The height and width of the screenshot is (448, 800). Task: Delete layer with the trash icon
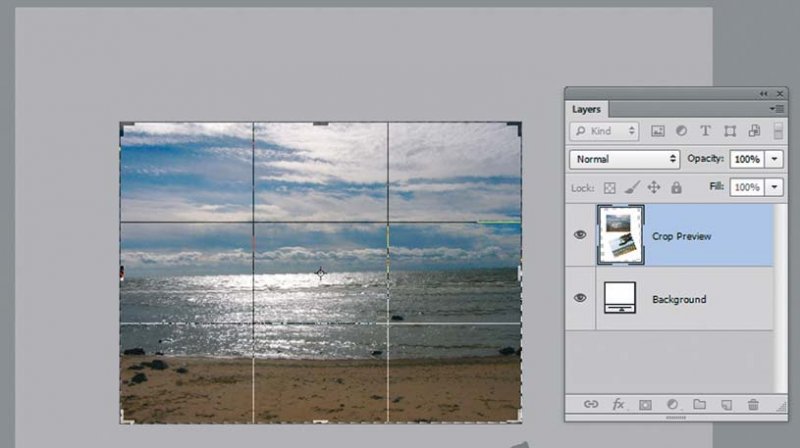753,404
